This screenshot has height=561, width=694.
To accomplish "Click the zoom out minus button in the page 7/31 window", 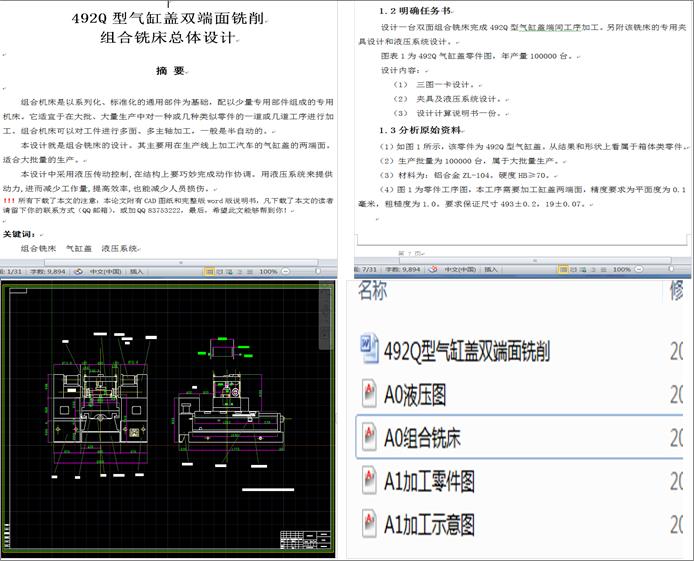I will [639, 269].
